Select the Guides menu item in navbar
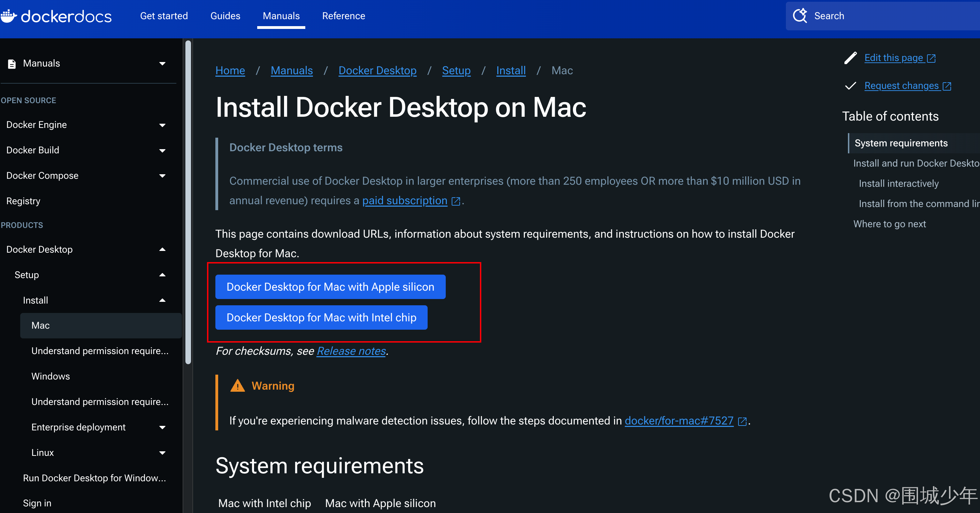Image resolution: width=980 pixels, height=513 pixels. [x=225, y=16]
